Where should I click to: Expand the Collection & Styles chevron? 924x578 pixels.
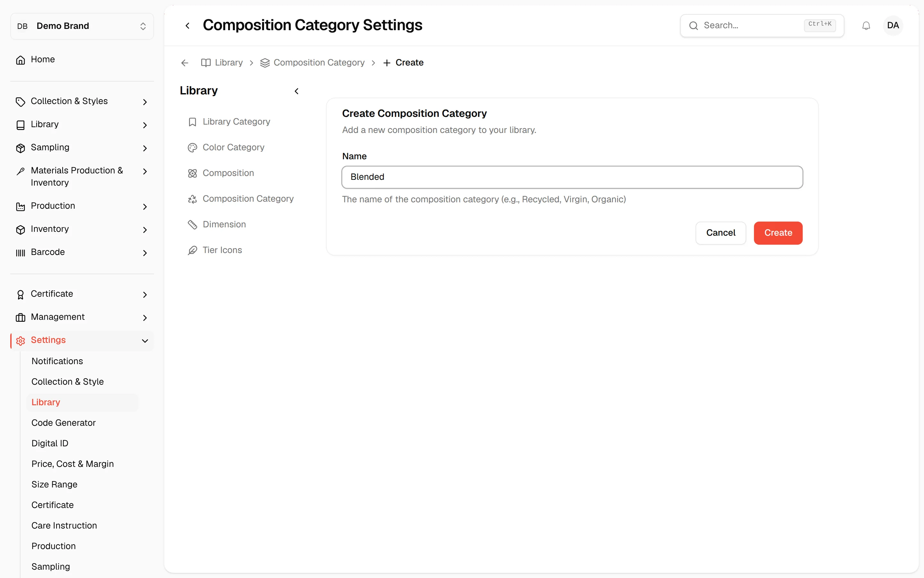point(145,102)
